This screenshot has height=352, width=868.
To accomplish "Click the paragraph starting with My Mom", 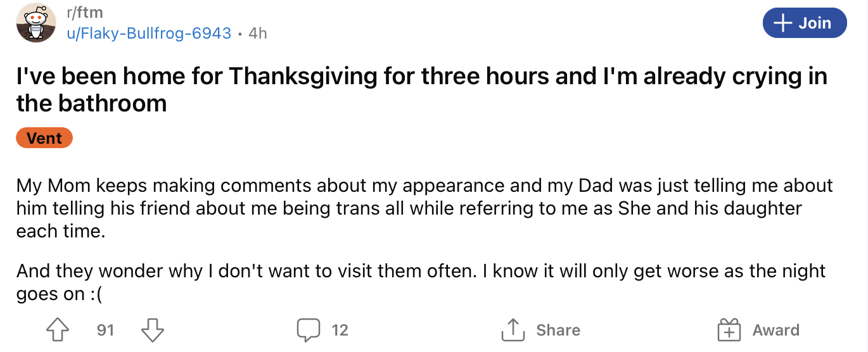I will click(424, 208).
